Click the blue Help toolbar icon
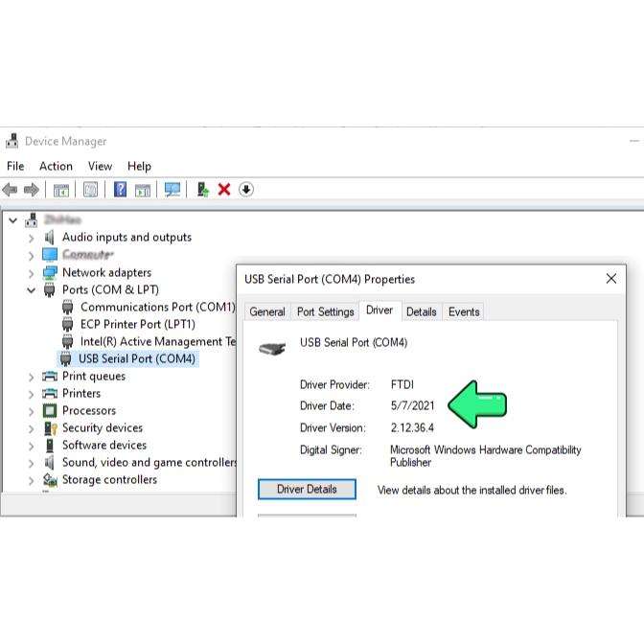Viewport: 644px width, 644px height. (120, 190)
